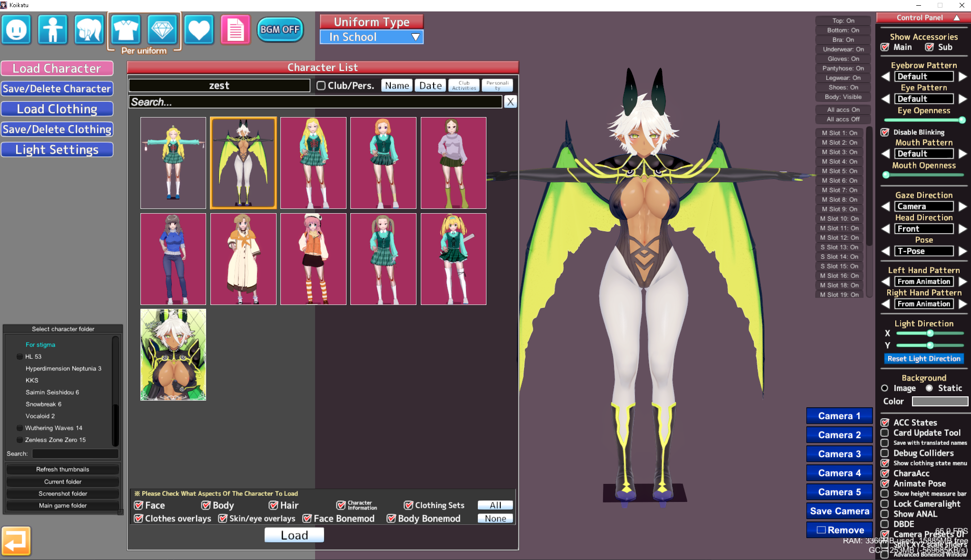Collapse the Control Panel header arrow

(x=956, y=18)
